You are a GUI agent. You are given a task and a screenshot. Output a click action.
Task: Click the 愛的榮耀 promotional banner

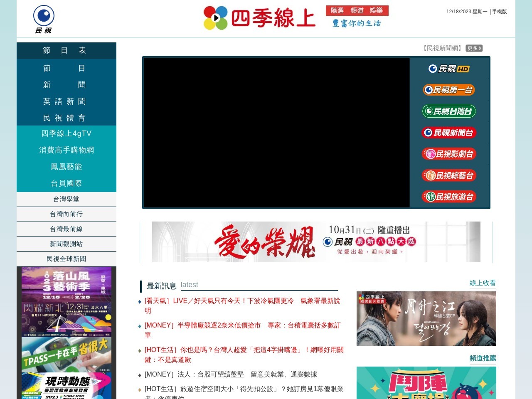click(x=316, y=241)
